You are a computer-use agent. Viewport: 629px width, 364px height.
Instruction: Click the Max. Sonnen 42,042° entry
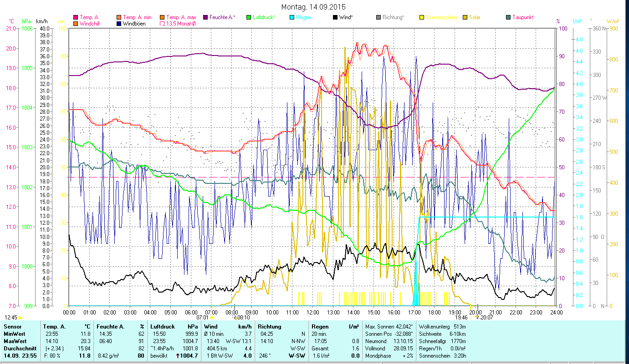coord(389,327)
